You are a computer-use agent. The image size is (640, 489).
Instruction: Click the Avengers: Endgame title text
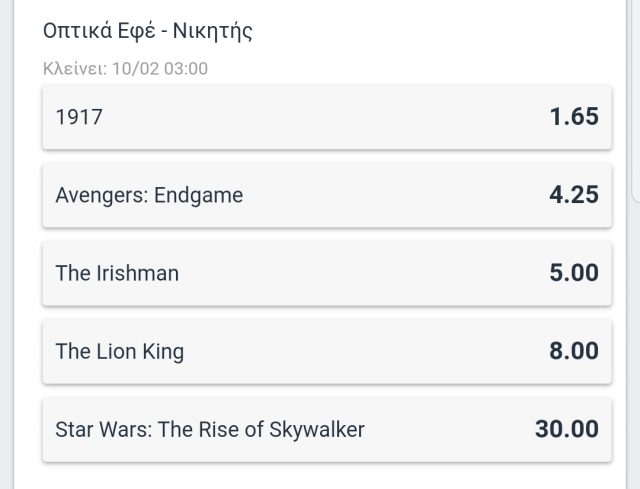(x=149, y=196)
